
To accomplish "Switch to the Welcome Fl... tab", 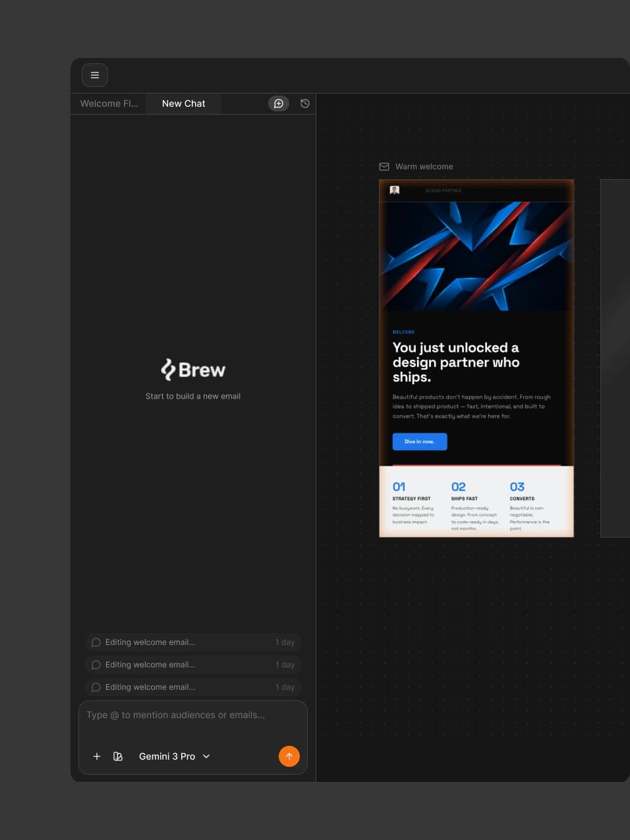I will click(x=109, y=103).
